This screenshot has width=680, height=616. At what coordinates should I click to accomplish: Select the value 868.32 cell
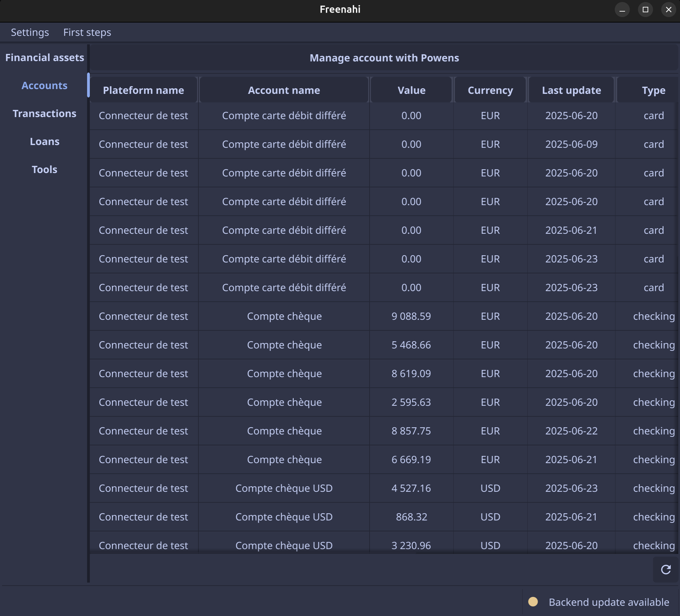click(x=411, y=517)
